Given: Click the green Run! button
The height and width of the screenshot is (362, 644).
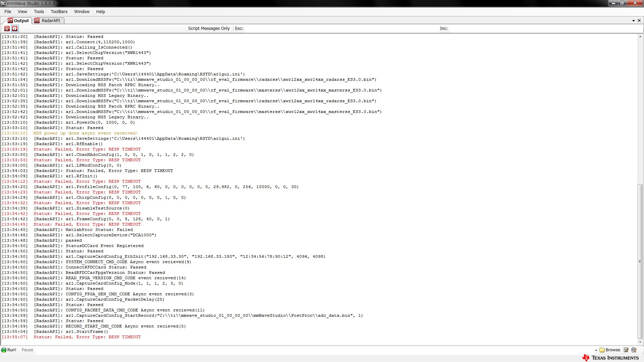Looking at the screenshot, I should coord(9,350).
